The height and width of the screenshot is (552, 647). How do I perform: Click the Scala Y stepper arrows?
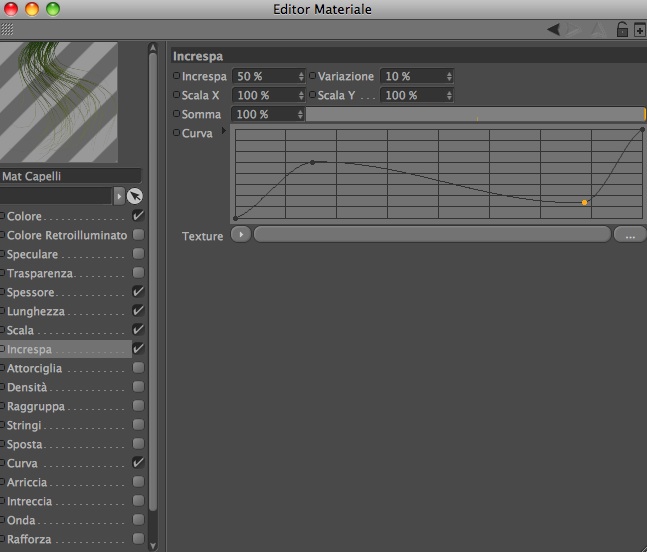pyautogui.click(x=449, y=95)
